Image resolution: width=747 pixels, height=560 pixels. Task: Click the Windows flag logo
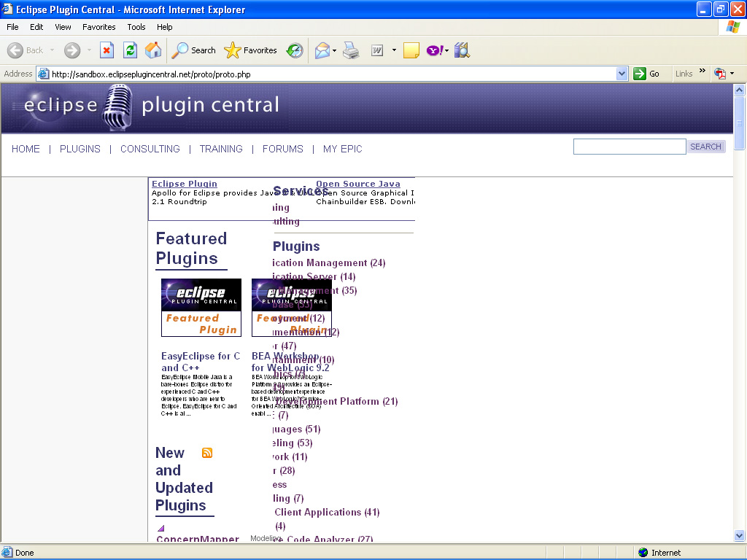(733, 27)
